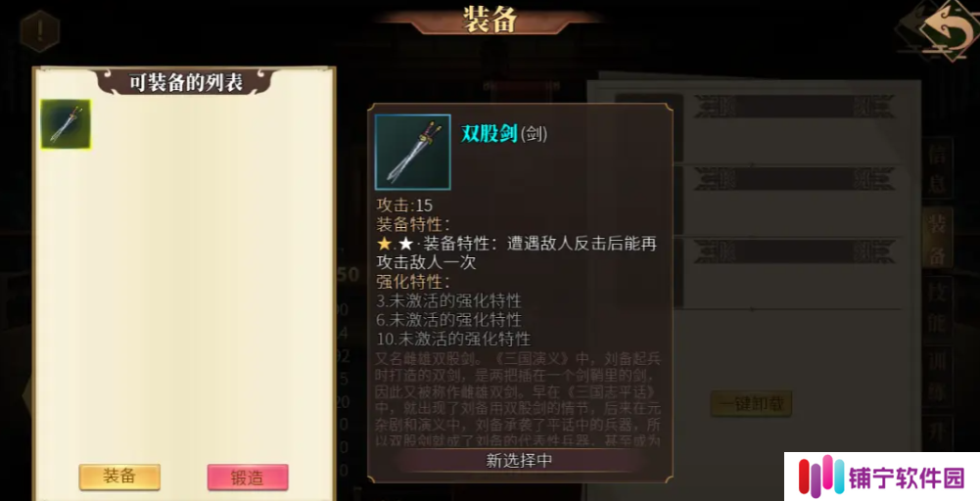Click the left-pointing arrow beside the list panel
Image resolution: width=980 pixels, height=501 pixels.
26,394
